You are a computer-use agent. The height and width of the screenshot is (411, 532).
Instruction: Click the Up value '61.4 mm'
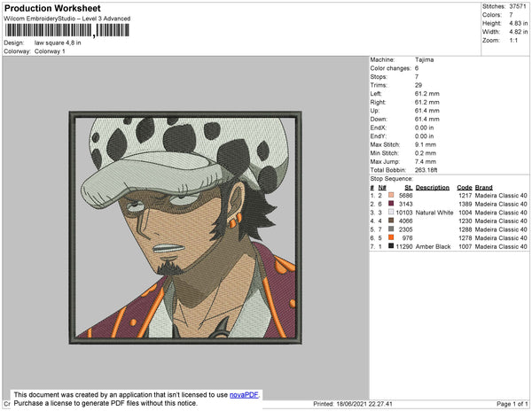(426, 111)
